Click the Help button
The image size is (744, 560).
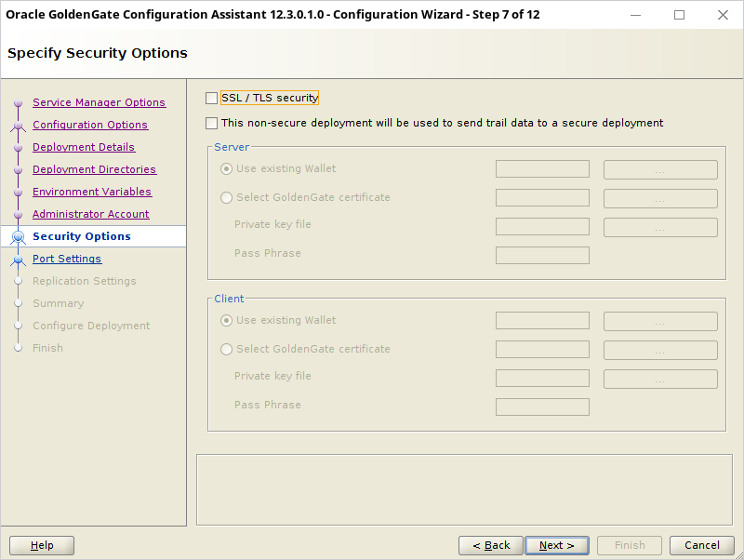pos(42,545)
